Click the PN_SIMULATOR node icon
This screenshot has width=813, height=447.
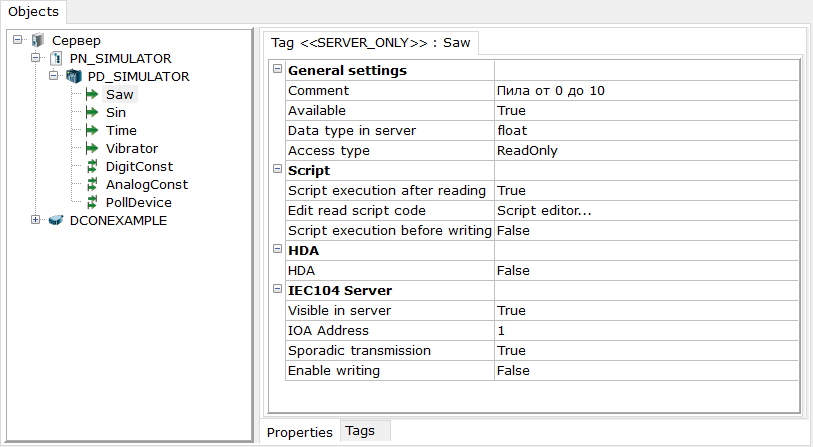click(55, 58)
